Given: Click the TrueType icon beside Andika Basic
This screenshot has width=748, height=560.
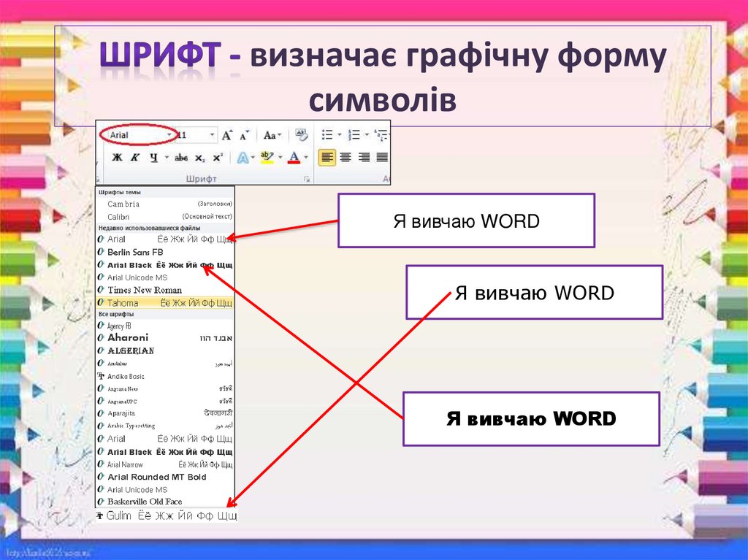Looking at the screenshot, I should click(101, 376).
